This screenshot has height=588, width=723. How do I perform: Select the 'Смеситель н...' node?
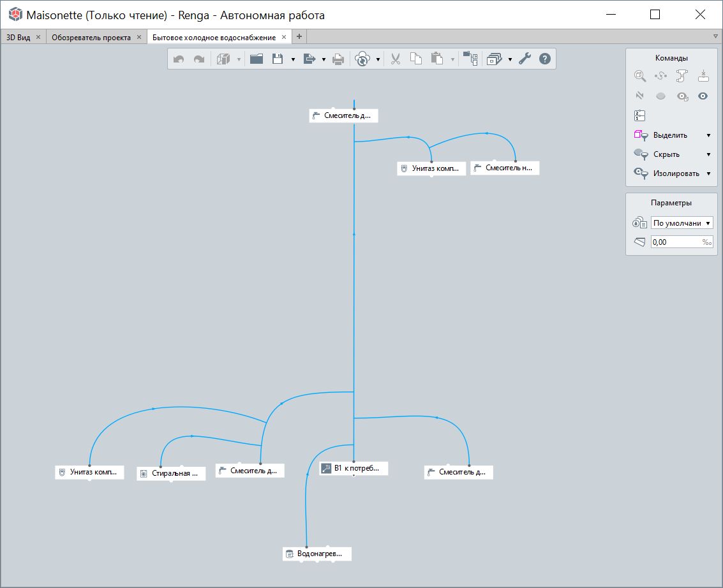[505, 168]
